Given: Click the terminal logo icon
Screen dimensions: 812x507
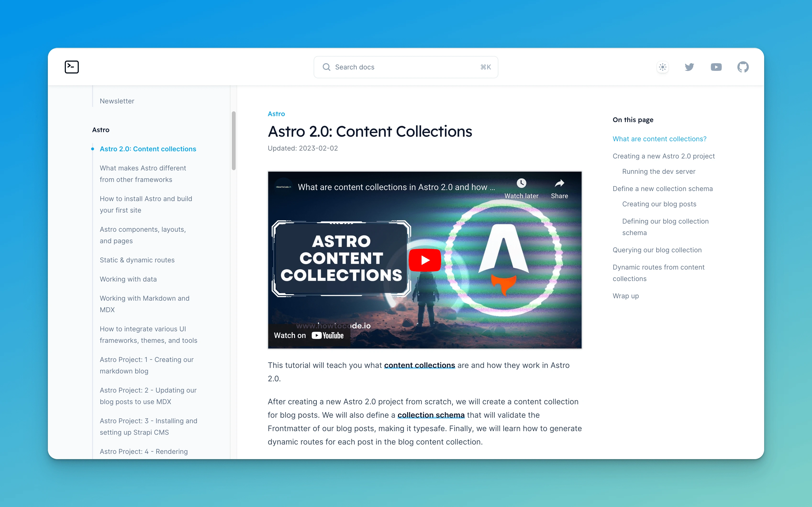Looking at the screenshot, I should click(x=71, y=67).
